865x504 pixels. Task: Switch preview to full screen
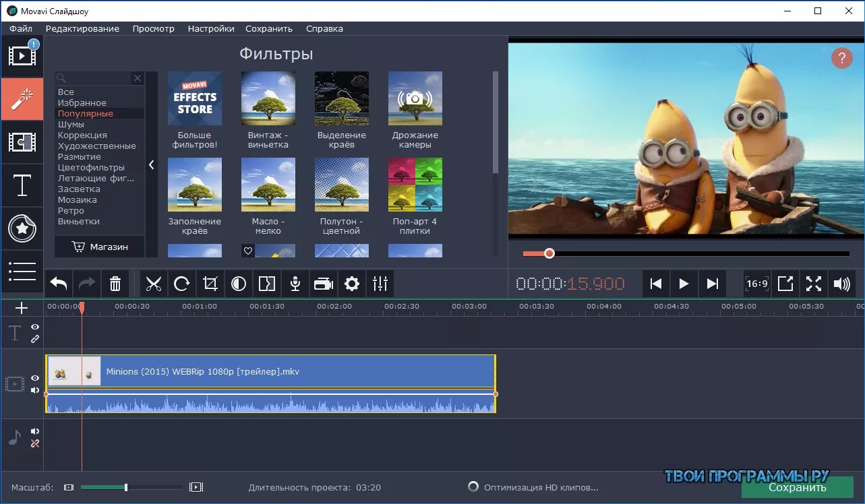tap(814, 284)
